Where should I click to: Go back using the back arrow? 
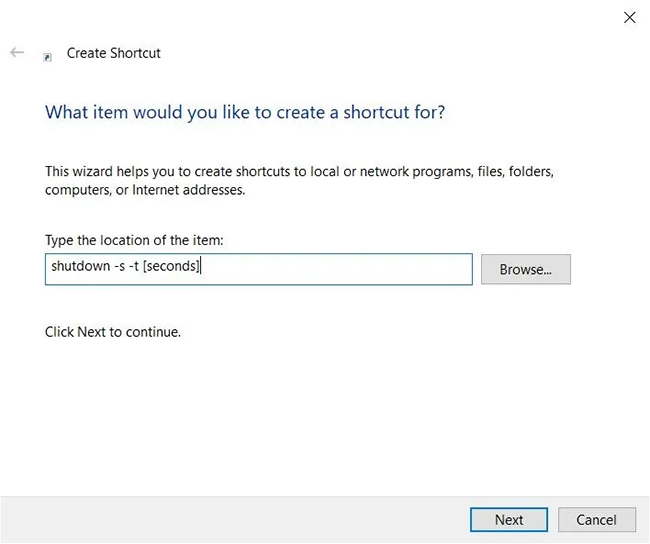pyautogui.click(x=17, y=53)
